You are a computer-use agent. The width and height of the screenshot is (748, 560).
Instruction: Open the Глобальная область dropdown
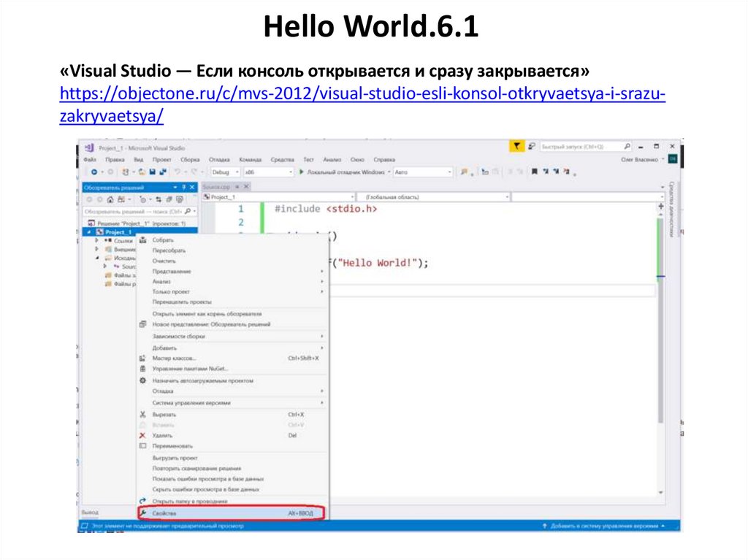click(x=434, y=196)
